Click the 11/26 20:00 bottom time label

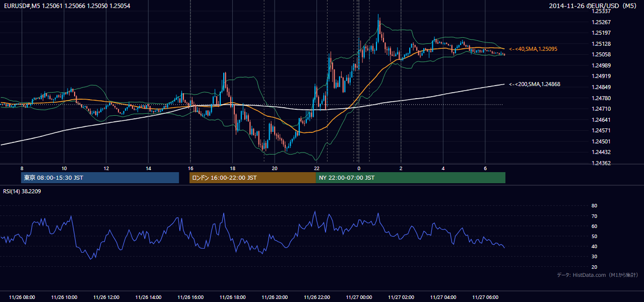[275, 297]
